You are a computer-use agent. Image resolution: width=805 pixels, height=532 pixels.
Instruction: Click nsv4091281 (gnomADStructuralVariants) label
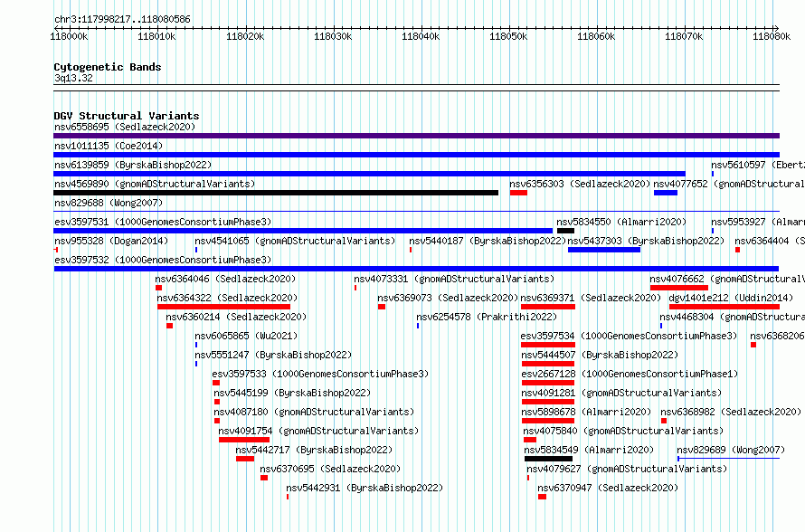(x=621, y=393)
